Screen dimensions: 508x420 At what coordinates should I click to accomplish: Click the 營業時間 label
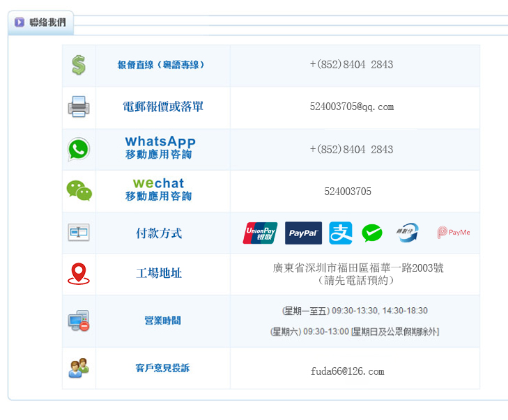(162, 320)
